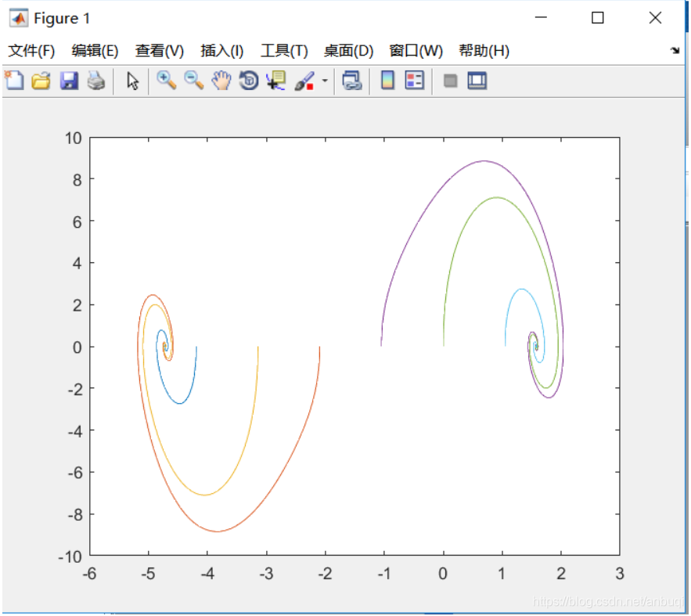Activate the Zoom In magnifier tool
Image resolution: width=691 pixels, height=616 pixels.
(167, 81)
